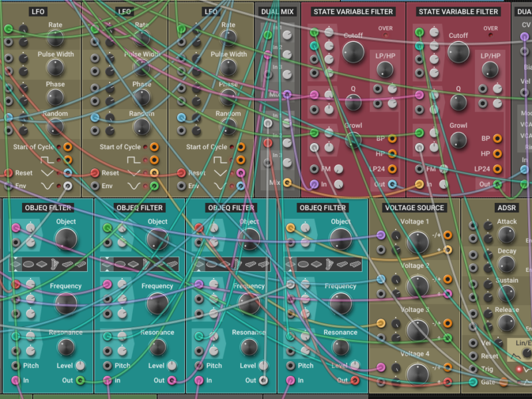
Task: Click the Pitch input jack on the leftmost OBJEQ Filter
Action: (16, 366)
